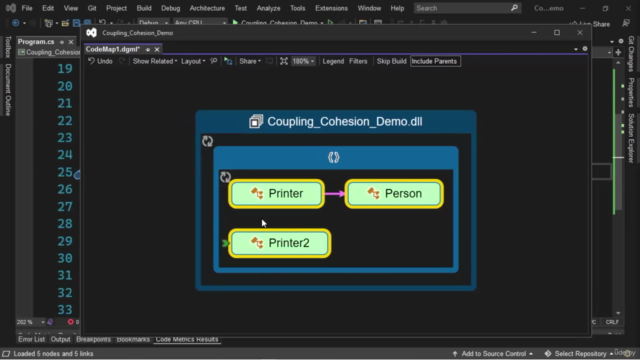The image size is (640, 360).
Task: Select the Coupling_Cohesion_Demo.dll group header
Action: 336,122
